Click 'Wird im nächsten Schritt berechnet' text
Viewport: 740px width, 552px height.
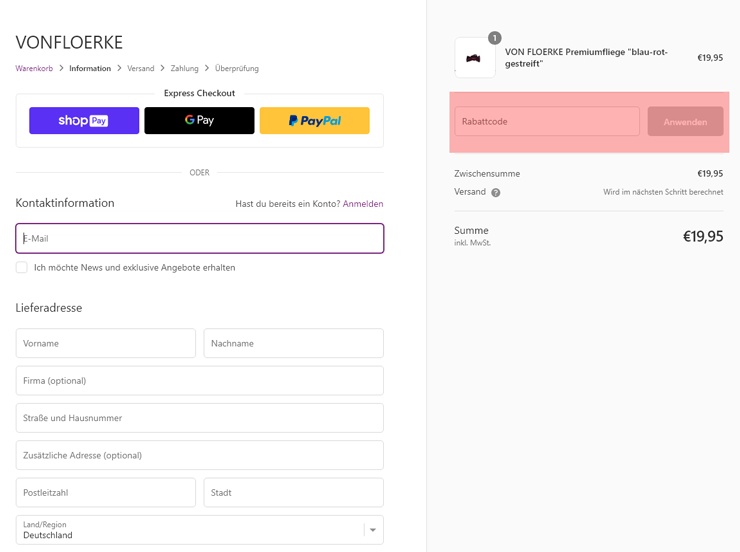(663, 192)
